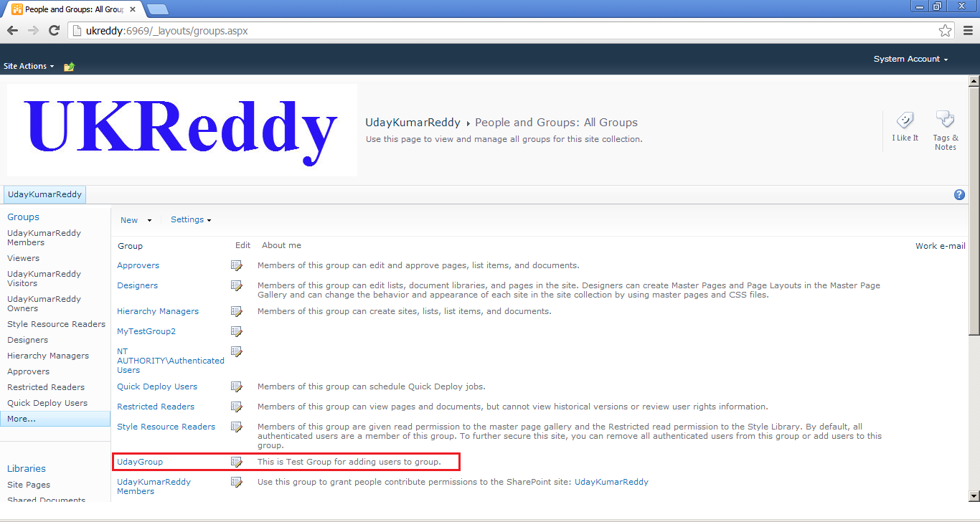Open the Designers group link in the list

coord(137,285)
